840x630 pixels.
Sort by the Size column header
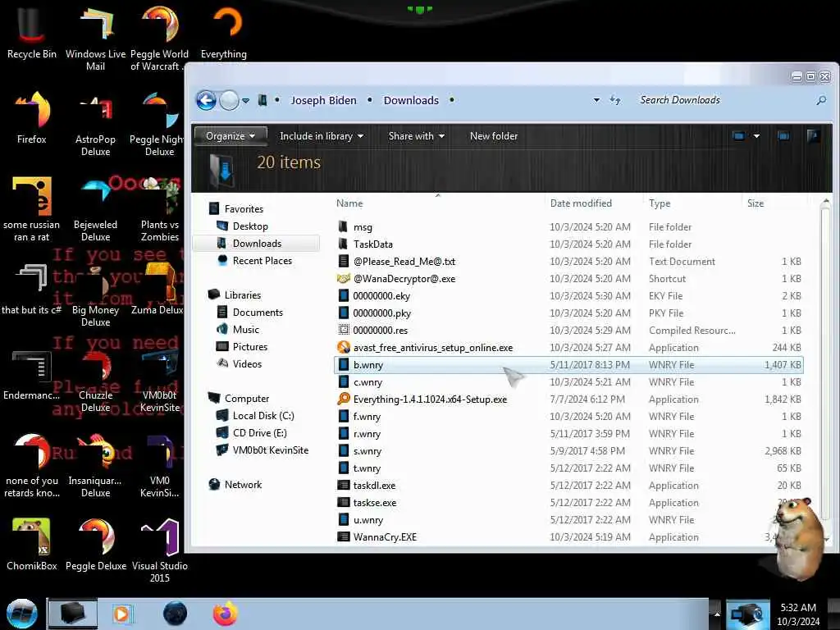coord(756,203)
